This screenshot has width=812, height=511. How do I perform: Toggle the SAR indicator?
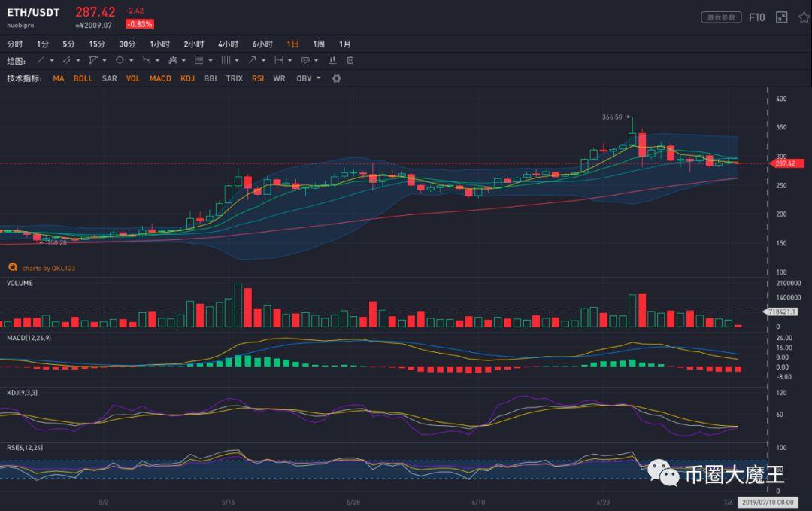tap(109, 78)
